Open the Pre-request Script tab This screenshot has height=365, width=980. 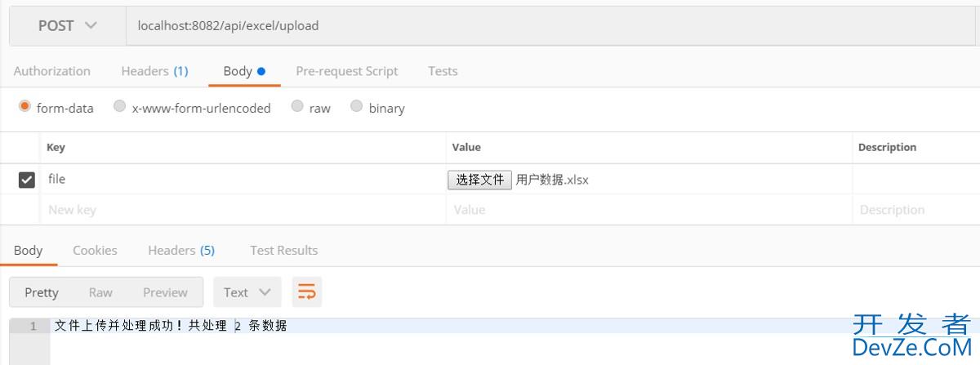tap(346, 71)
